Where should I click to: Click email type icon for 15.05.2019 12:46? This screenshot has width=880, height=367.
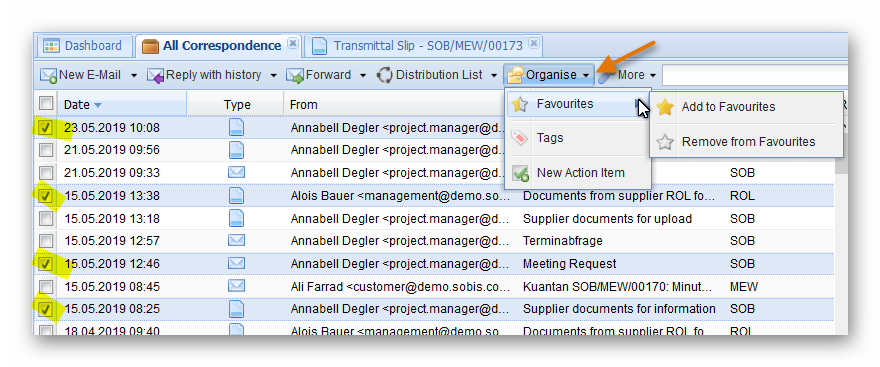pyautogui.click(x=236, y=264)
